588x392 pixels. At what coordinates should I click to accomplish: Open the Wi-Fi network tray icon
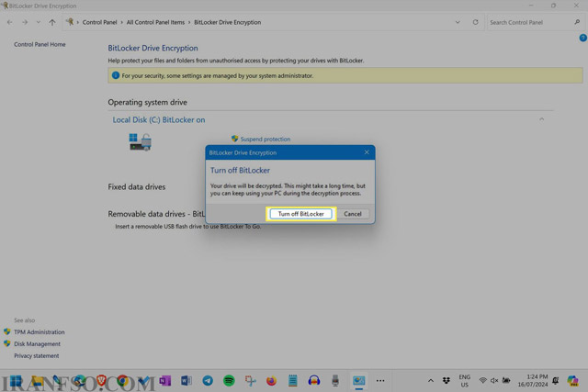click(x=483, y=381)
